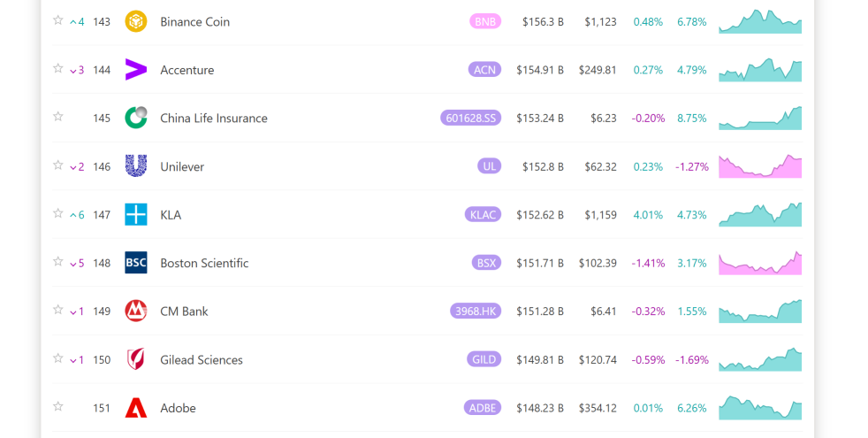Click the Adobe red logo icon
Screen dimensions: 868x438
[135, 408]
